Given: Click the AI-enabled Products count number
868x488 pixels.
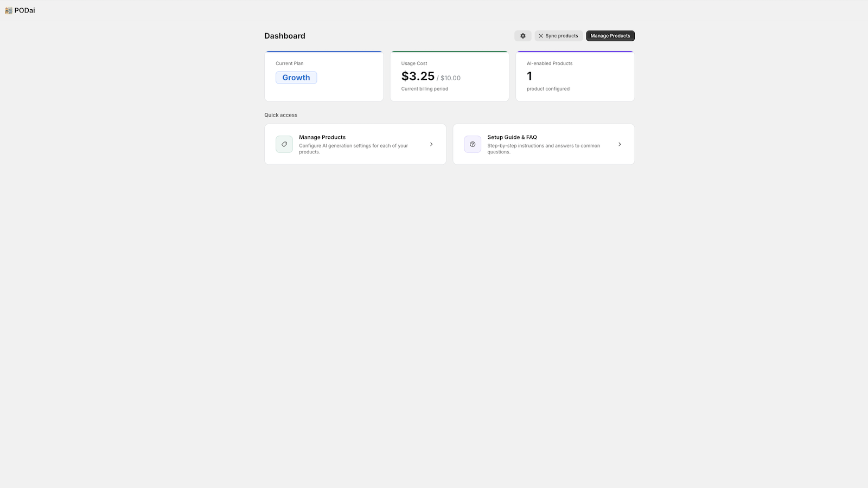Looking at the screenshot, I should [x=529, y=76].
